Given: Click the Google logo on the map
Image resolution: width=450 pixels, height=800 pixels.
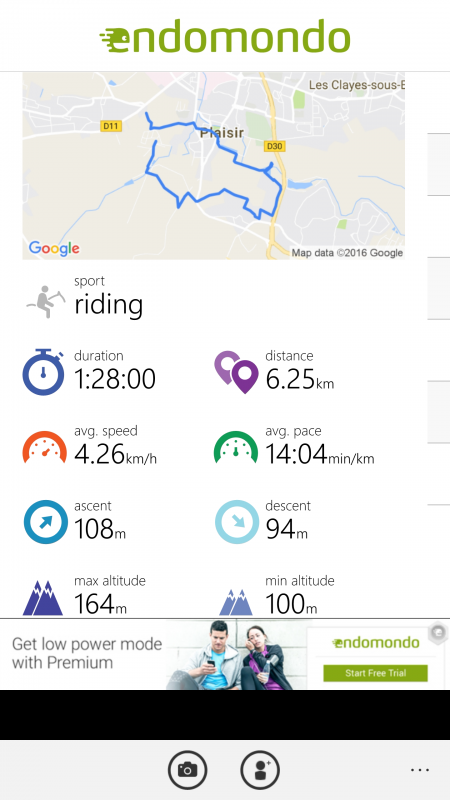Looking at the screenshot, I should coord(54,248).
